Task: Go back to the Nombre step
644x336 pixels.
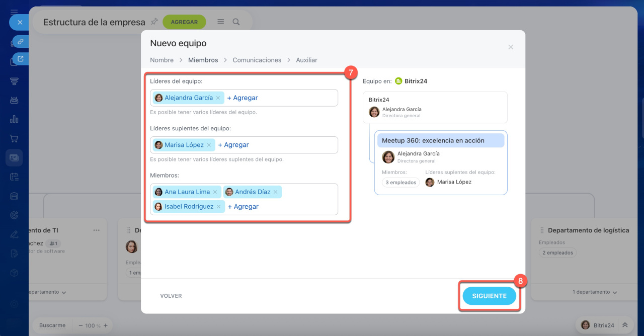Action: pyautogui.click(x=162, y=60)
